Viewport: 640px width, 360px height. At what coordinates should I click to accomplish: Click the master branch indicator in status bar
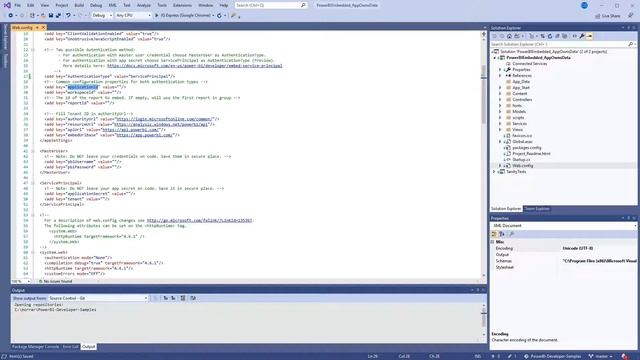coord(601,356)
